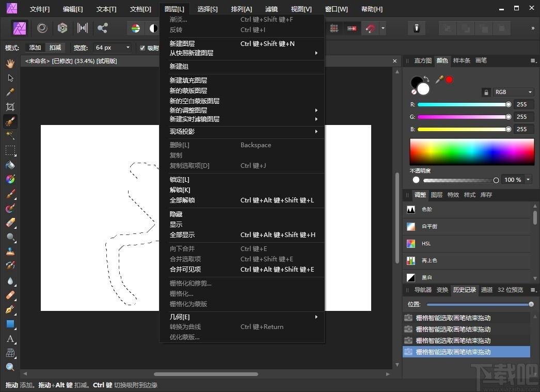This screenshot has width=540, height=392.
Task: Switch to the 直方图 tab
Action: pos(423,60)
